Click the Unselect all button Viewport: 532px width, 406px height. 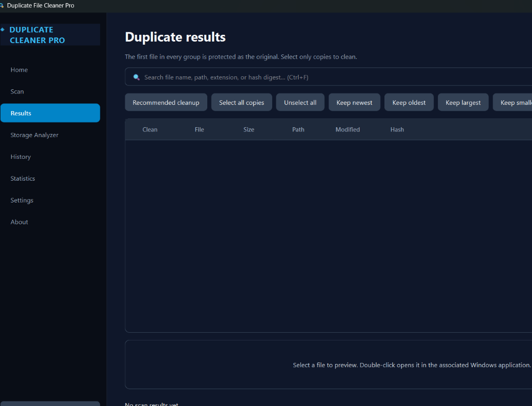coord(300,102)
